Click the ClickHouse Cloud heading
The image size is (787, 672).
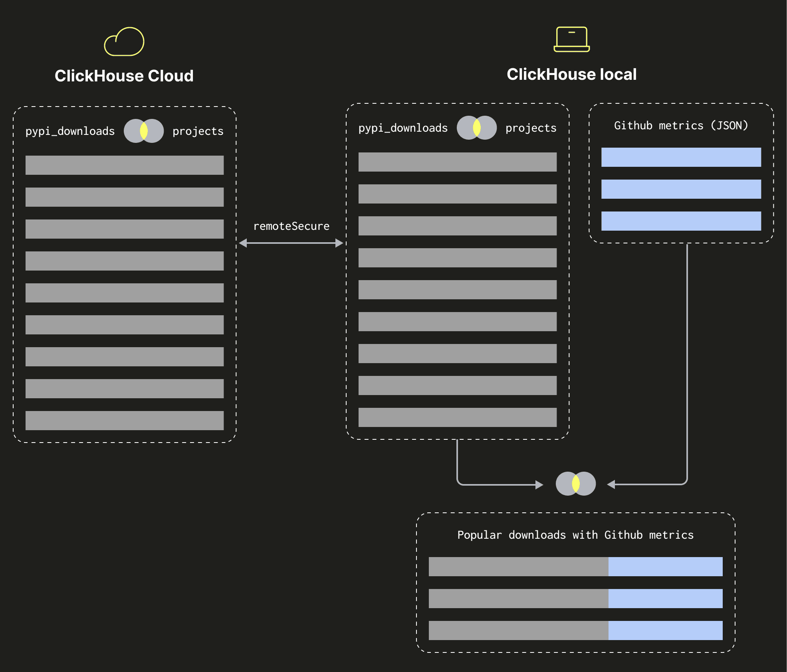(124, 76)
